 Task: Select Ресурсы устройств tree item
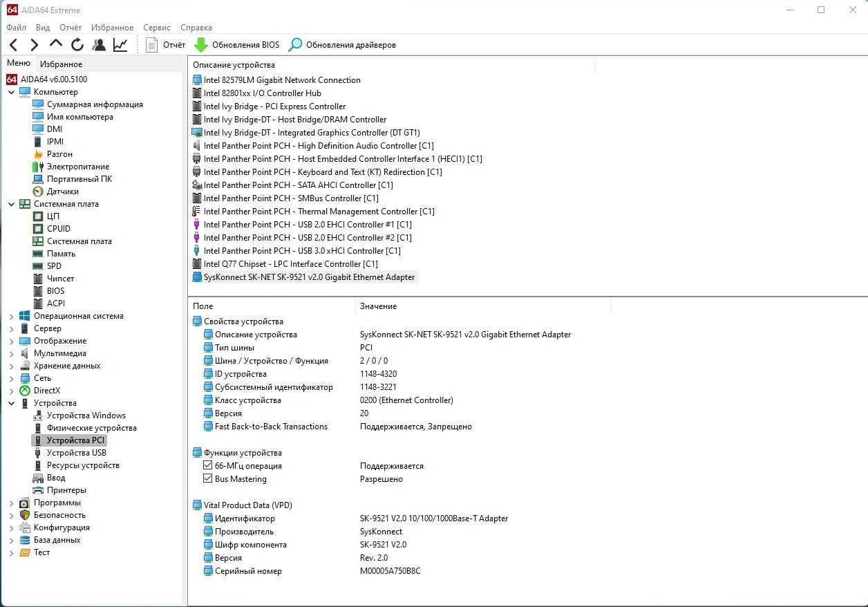(x=83, y=465)
